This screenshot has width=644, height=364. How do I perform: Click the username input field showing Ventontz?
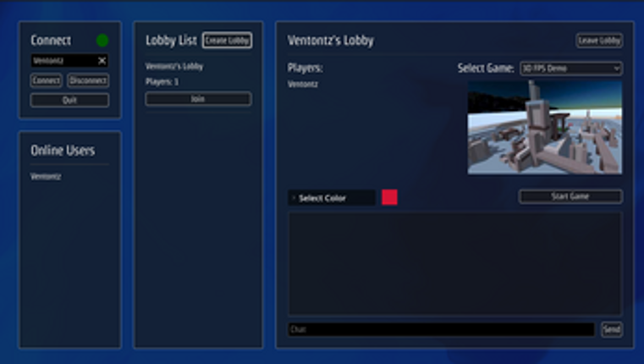click(x=69, y=61)
